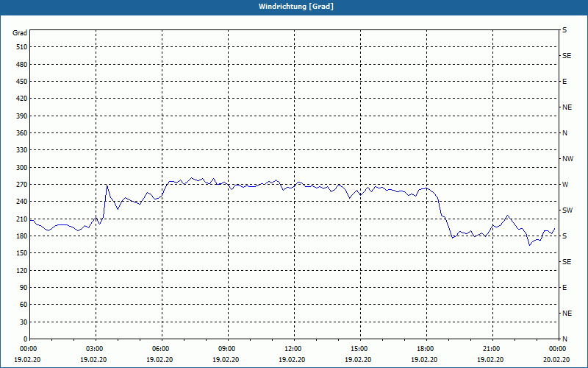Click the 0 y-axis tick label
The height and width of the screenshot is (368, 588).
(26, 339)
